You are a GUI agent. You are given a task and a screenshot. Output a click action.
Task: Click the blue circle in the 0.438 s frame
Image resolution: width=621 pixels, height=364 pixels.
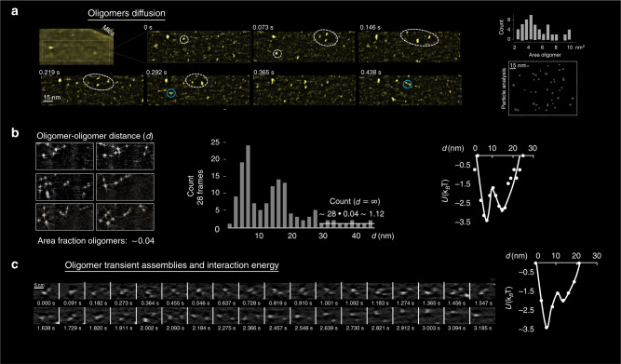pos(407,84)
